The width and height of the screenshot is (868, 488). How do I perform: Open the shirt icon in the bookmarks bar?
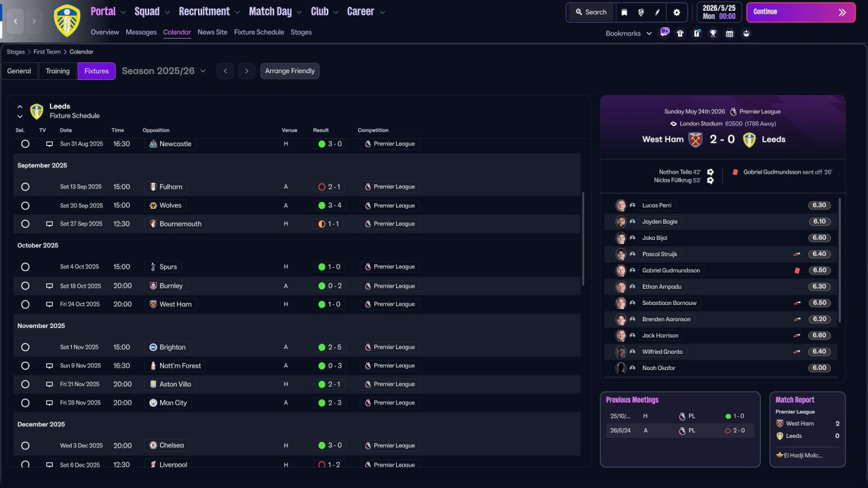680,33
